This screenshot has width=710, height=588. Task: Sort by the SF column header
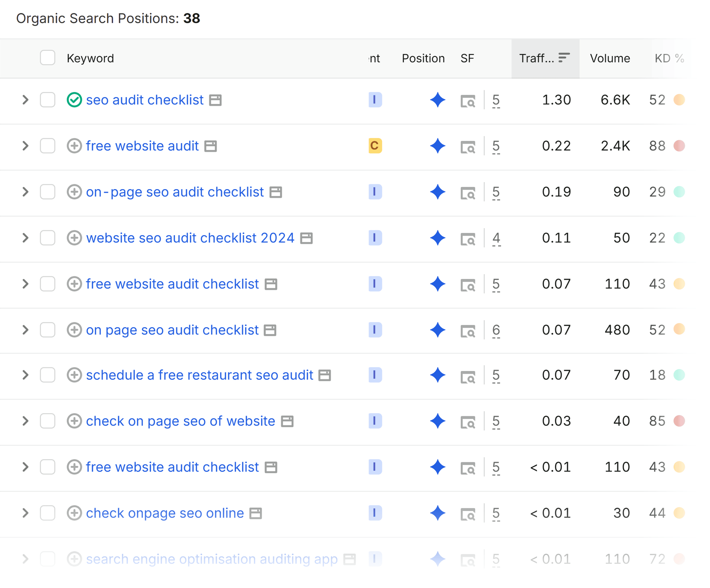[x=467, y=59]
